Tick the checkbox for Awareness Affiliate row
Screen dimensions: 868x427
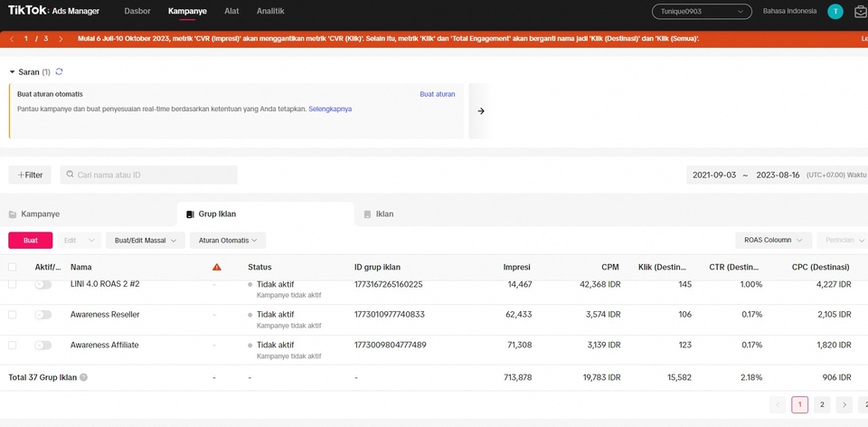pos(12,345)
